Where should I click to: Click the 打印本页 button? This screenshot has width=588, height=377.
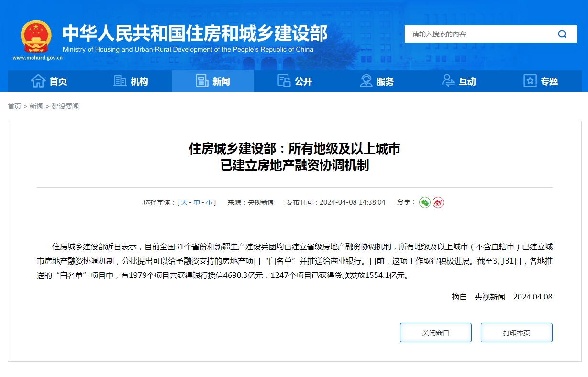pos(516,332)
